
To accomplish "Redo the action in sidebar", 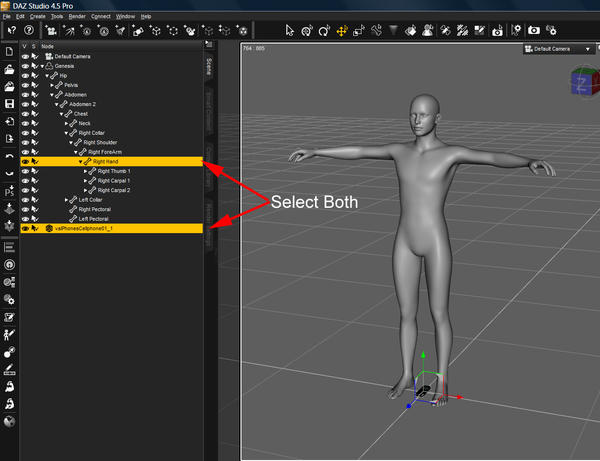I will pos(9,174).
